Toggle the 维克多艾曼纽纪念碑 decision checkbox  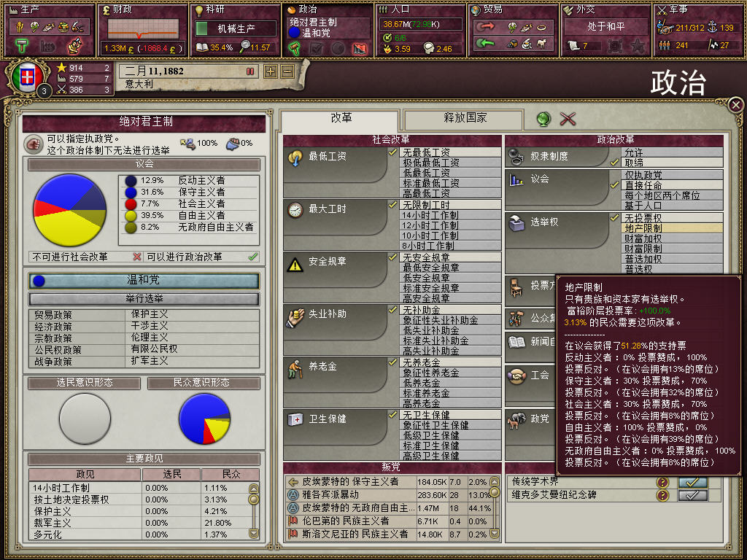(693, 495)
